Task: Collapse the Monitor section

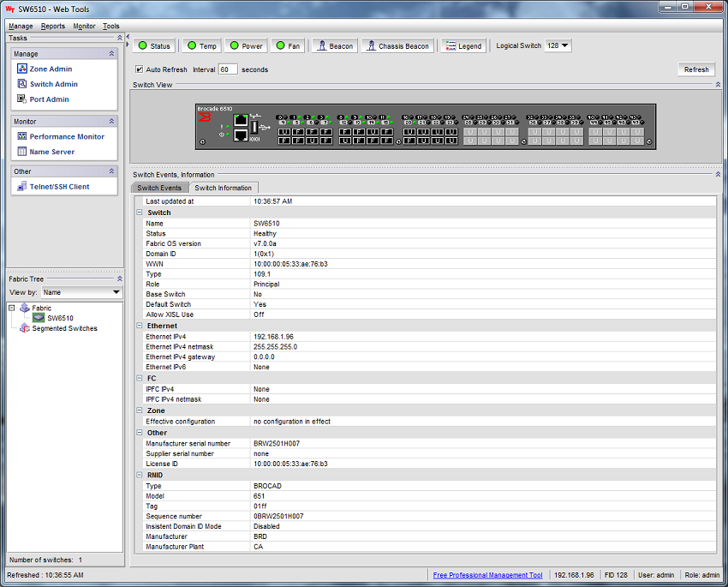Action: click(x=111, y=121)
